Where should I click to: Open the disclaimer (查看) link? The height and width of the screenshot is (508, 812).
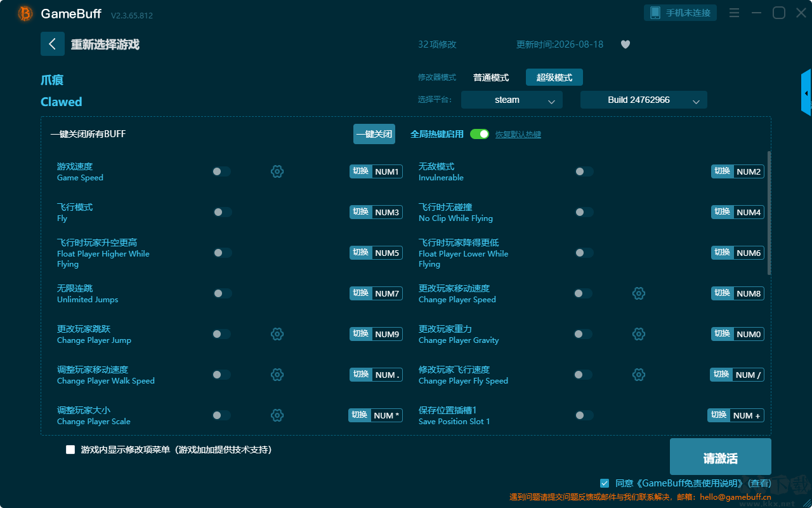(759, 483)
